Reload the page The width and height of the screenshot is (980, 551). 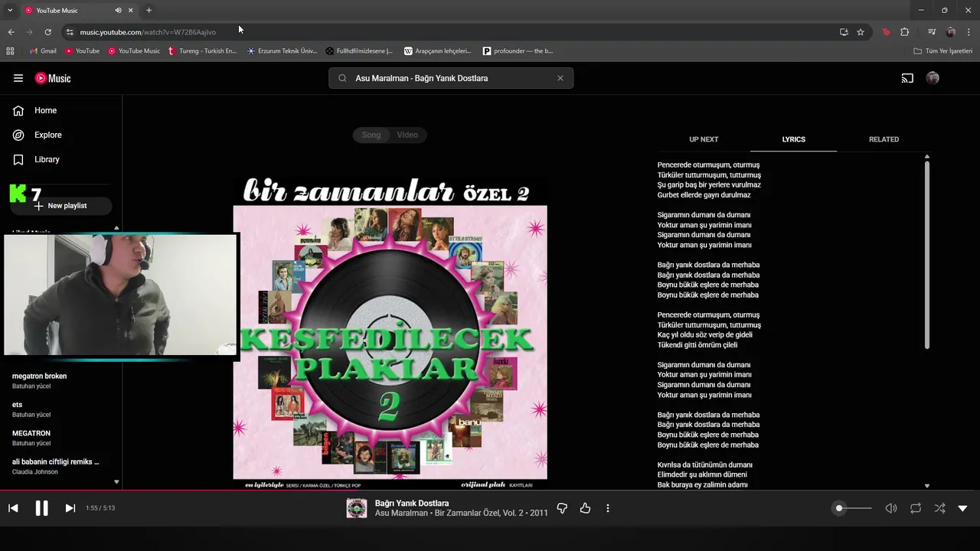47,32
